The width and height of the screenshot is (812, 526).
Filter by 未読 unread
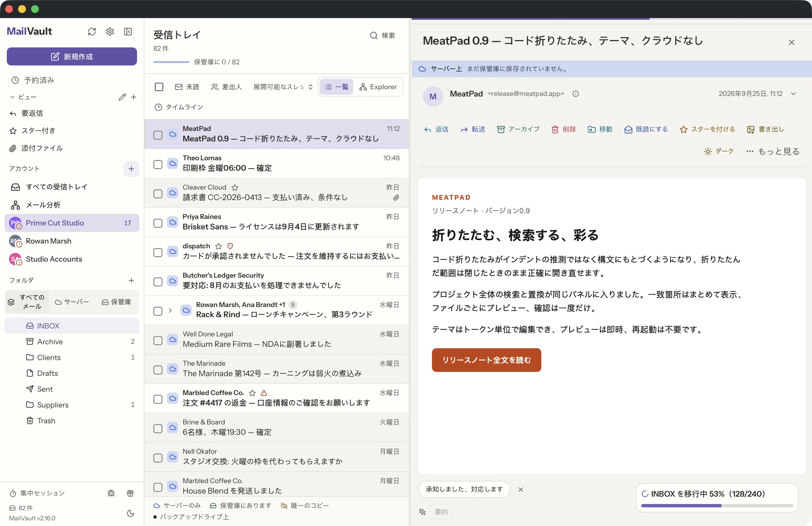pyautogui.click(x=187, y=87)
